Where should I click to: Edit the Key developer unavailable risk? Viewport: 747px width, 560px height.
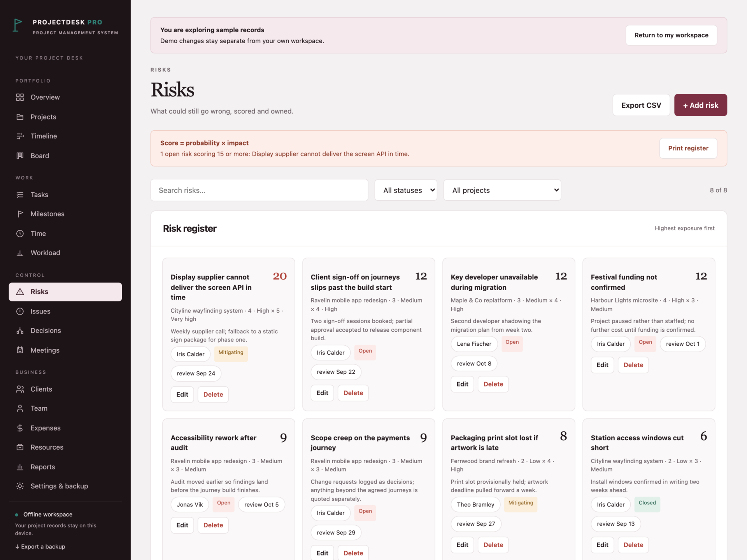click(462, 384)
